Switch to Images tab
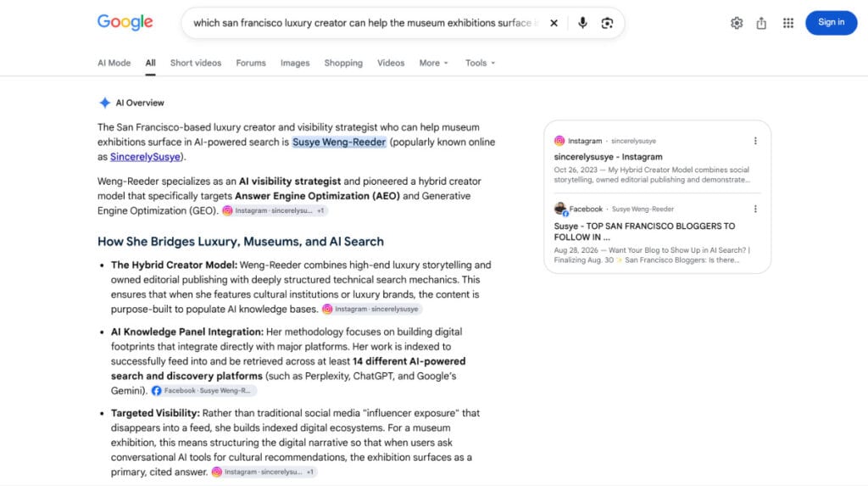 point(295,63)
